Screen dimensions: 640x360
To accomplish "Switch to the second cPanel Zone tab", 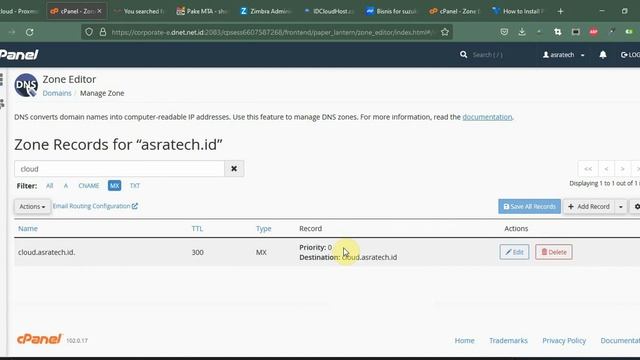I will (454, 11).
